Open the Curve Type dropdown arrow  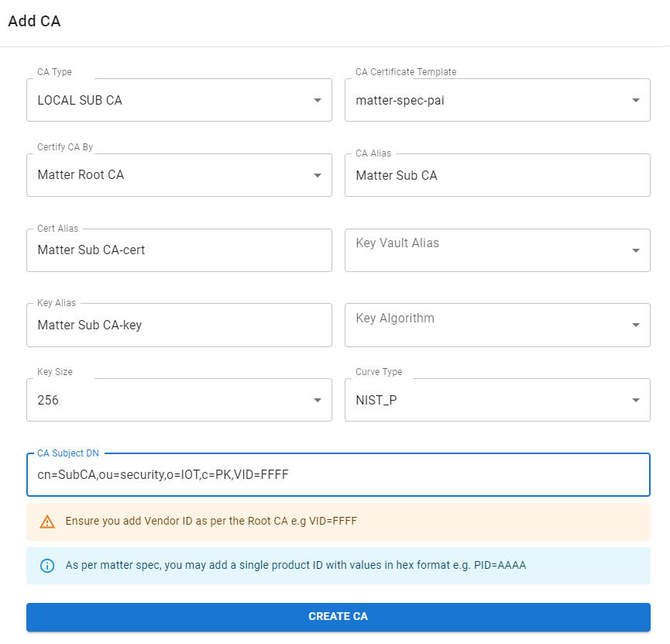(635, 401)
